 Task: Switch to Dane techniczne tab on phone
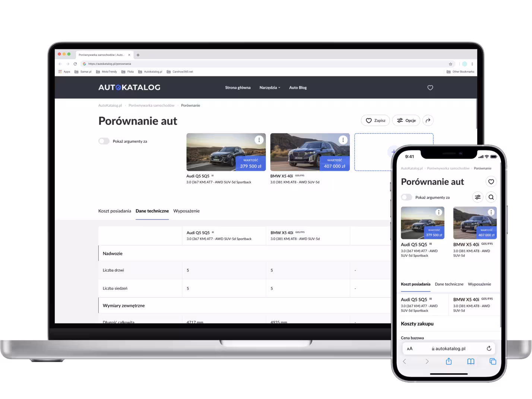449,284
